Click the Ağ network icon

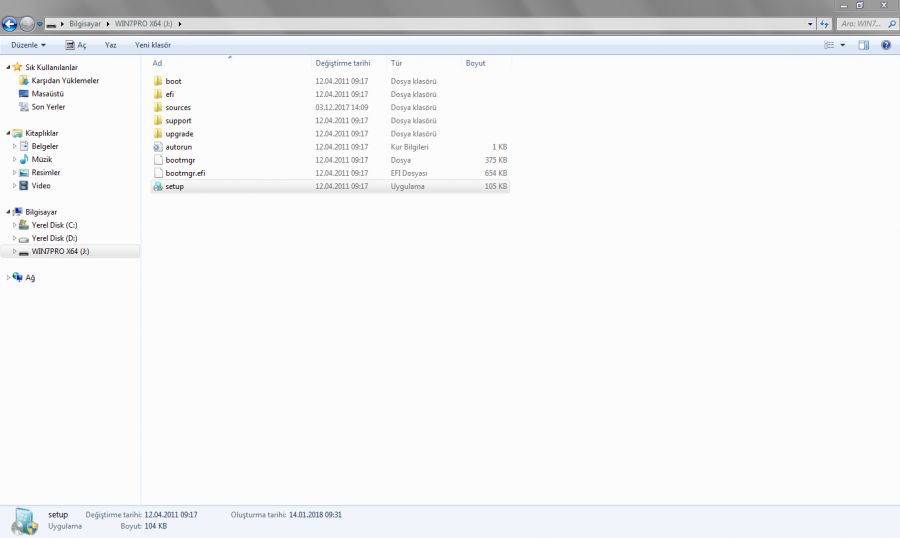point(18,277)
